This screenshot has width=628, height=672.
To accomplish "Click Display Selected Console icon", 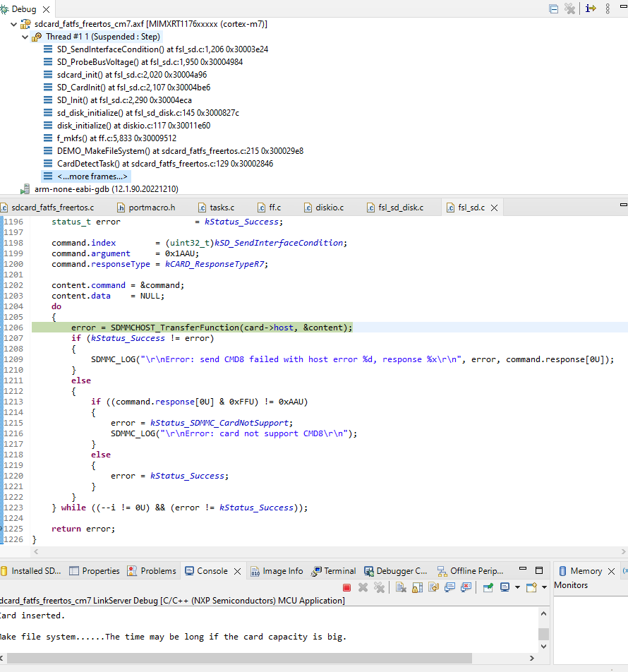I will pos(505,587).
